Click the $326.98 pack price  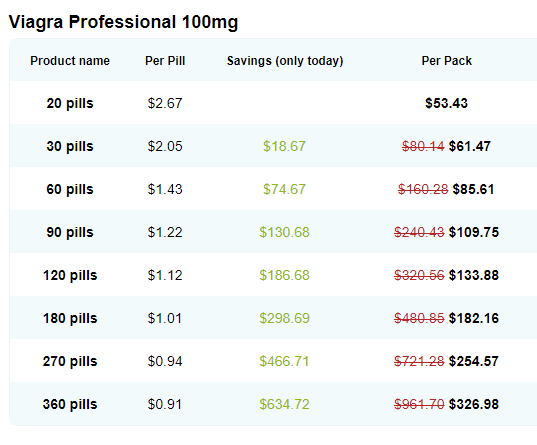474,404
